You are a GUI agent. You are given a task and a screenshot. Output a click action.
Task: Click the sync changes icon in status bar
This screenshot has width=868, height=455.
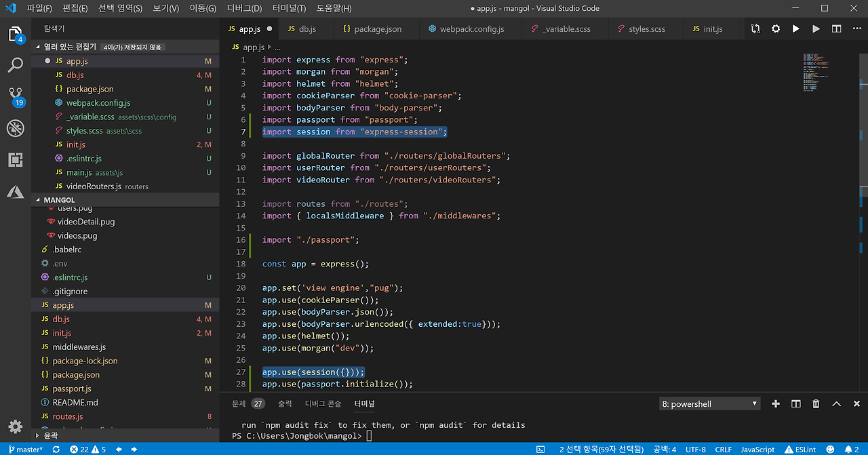(56, 449)
